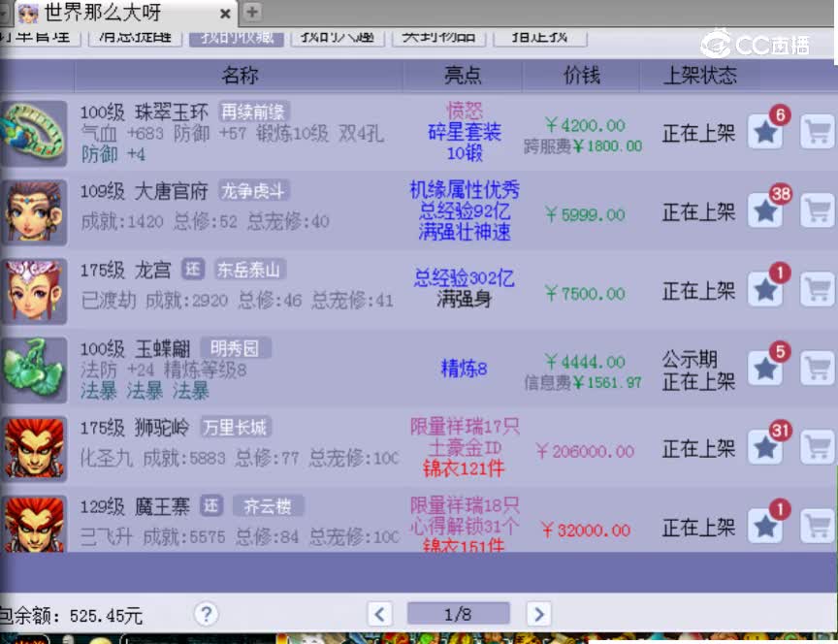Viewport: 838px width, 644px height.
Task: Open the 珠翠玉环 bracelet thumbnail
Action: coord(34,133)
